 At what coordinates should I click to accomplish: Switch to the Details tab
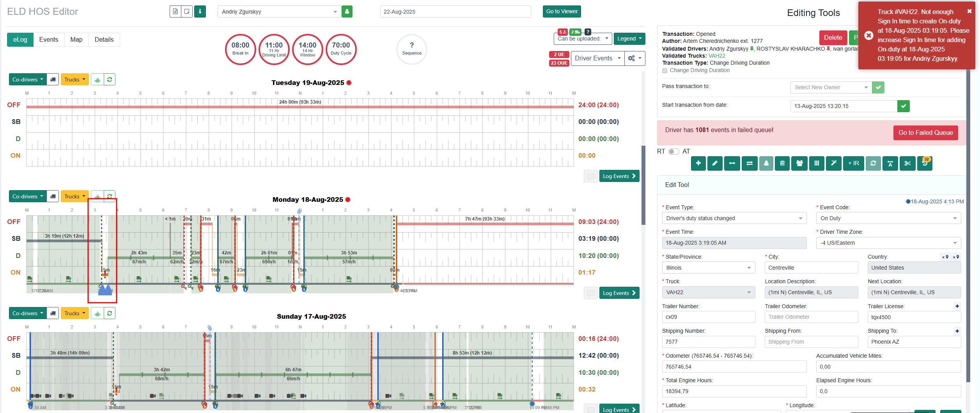104,40
